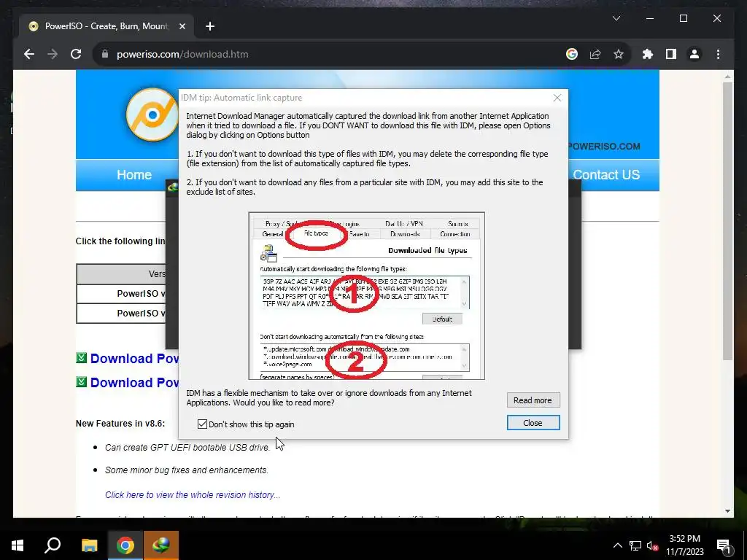Viewport: 747px width, 560px height.
Task: Click first green download check icon
Action: pos(82,357)
